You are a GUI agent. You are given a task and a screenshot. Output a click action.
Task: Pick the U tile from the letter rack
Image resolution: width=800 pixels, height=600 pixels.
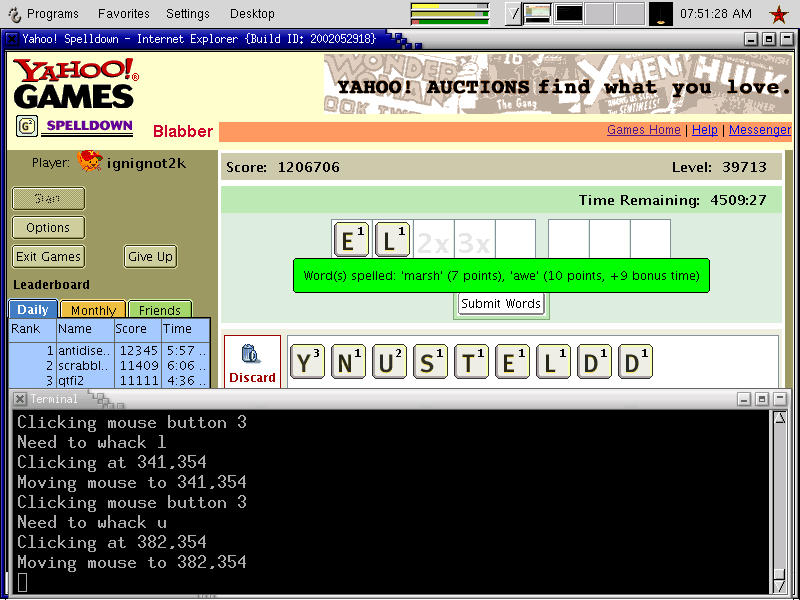[389, 362]
